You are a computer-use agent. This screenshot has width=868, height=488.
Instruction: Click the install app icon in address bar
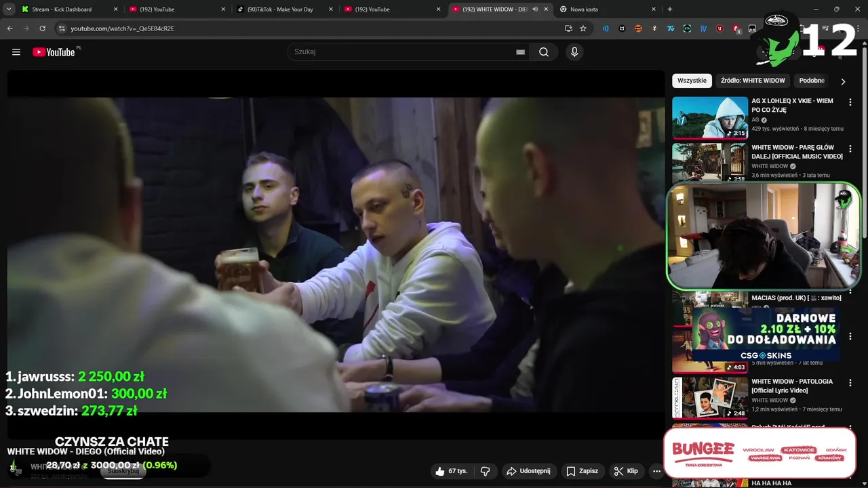(x=568, y=28)
